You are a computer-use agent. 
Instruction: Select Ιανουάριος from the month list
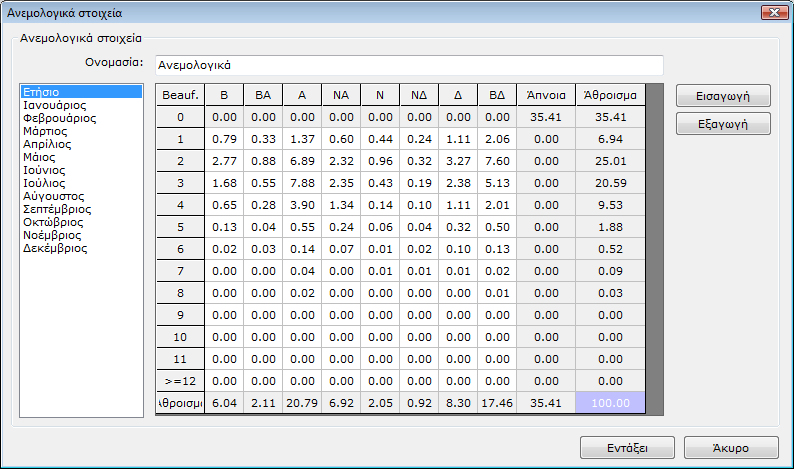[54, 105]
